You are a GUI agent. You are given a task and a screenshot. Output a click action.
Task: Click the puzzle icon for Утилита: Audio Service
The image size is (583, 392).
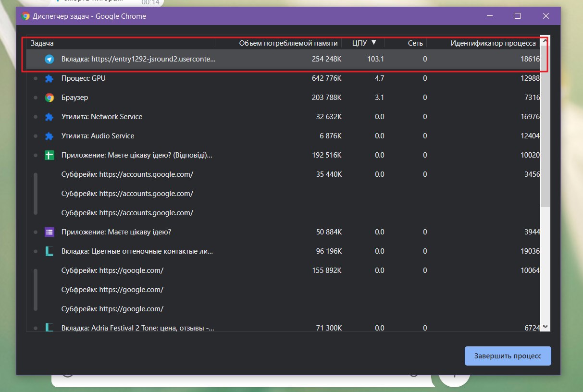[49, 136]
